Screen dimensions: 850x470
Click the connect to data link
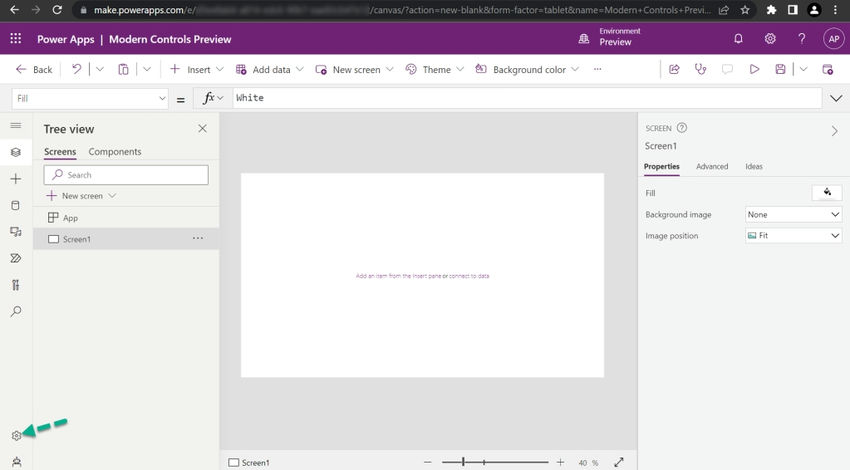(x=469, y=276)
